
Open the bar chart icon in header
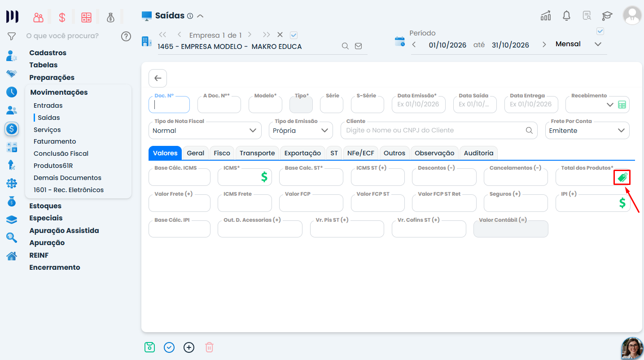pos(546,16)
